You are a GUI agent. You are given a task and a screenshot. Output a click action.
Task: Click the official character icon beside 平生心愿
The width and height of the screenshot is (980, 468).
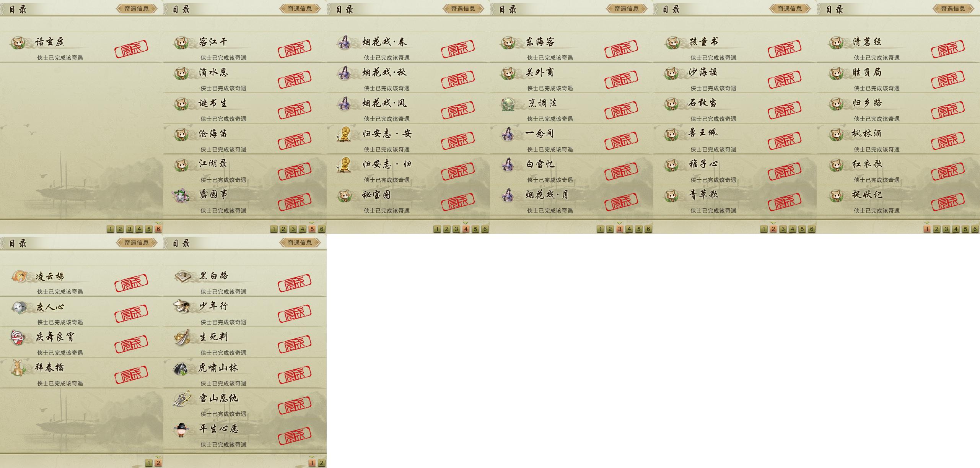[x=181, y=430]
